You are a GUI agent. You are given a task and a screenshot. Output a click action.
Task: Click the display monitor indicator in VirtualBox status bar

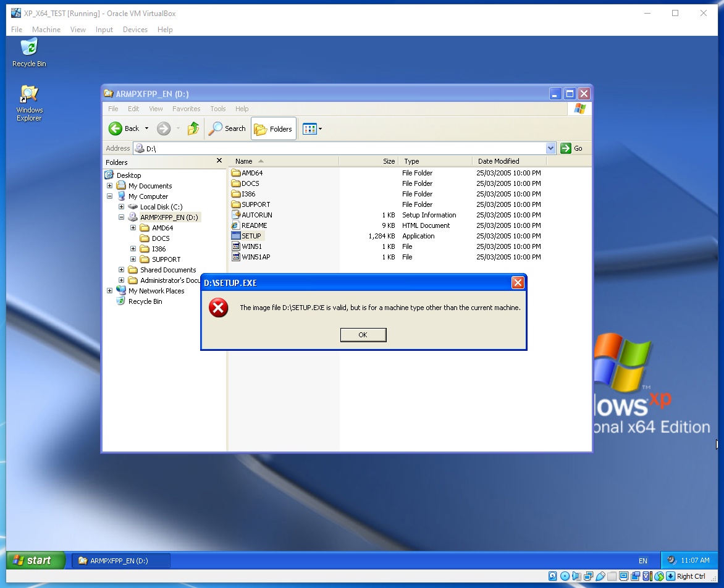pyautogui.click(x=624, y=576)
